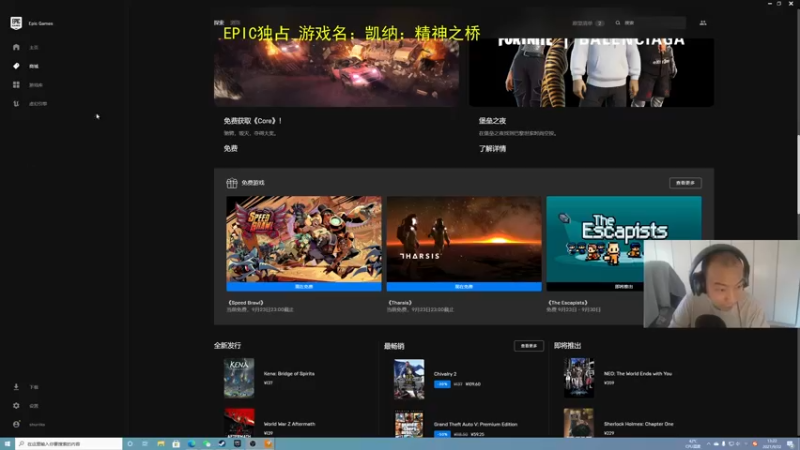Click the friends icon at top right
Image resolution: width=800 pixels, height=450 pixels.
tap(703, 23)
